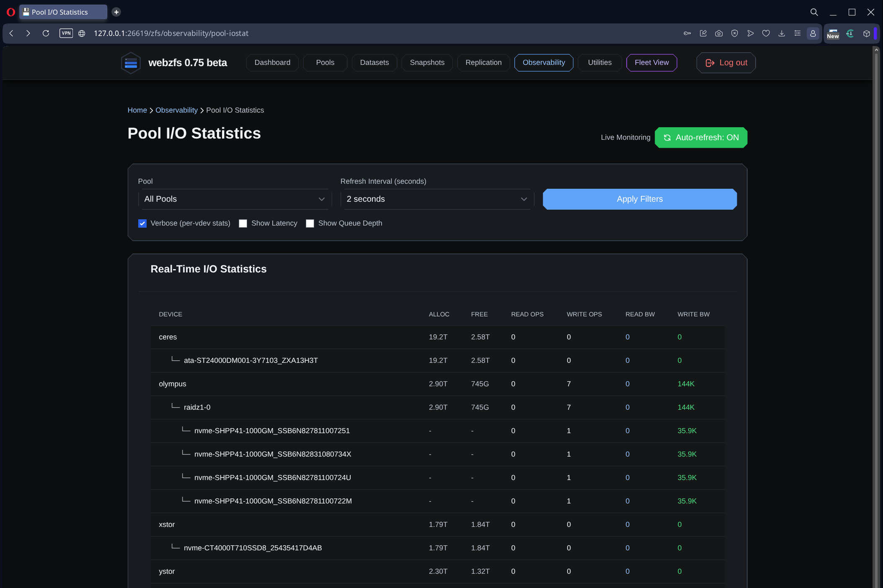Open the Dashboard nav tab
Viewport: 883px width, 588px height.
pyautogui.click(x=272, y=63)
